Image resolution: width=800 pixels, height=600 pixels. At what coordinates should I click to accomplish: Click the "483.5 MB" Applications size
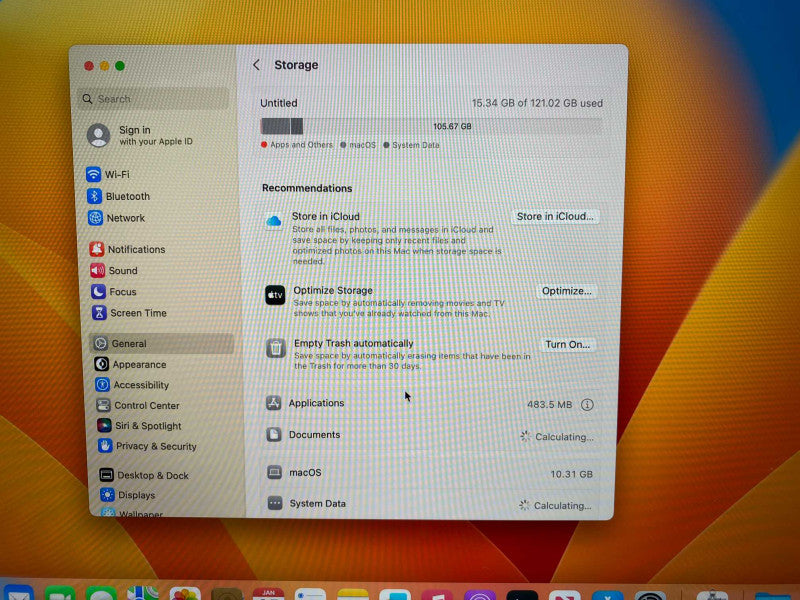click(x=549, y=405)
